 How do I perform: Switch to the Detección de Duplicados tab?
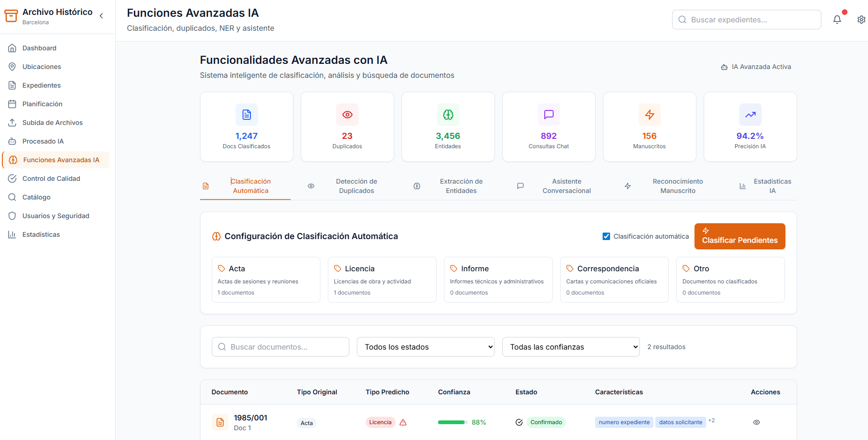[x=356, y=186]
